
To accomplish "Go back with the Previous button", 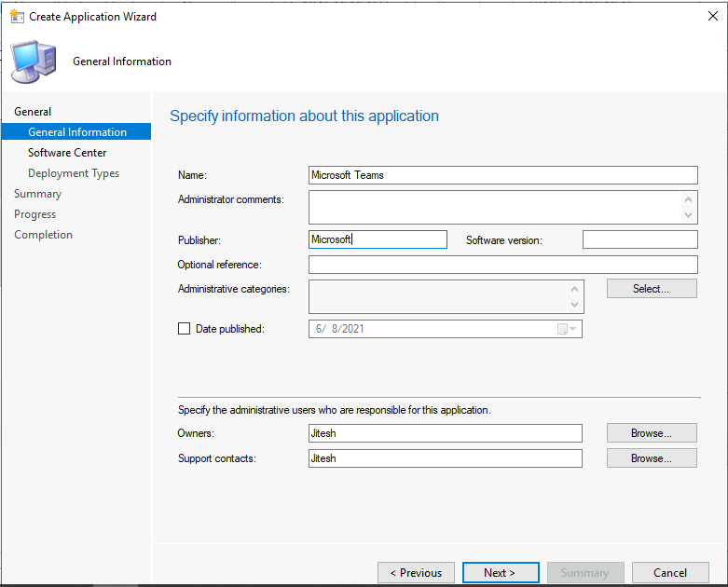I will coord(416,573).
